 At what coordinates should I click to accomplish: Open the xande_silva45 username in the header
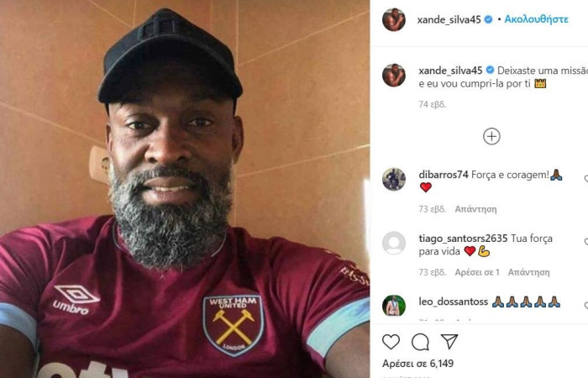tap(449, 19)
